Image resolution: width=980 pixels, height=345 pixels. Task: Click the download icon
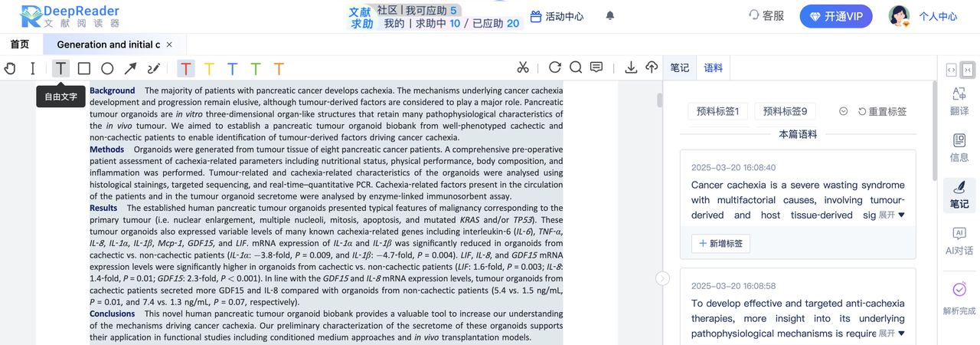(631, 67)
